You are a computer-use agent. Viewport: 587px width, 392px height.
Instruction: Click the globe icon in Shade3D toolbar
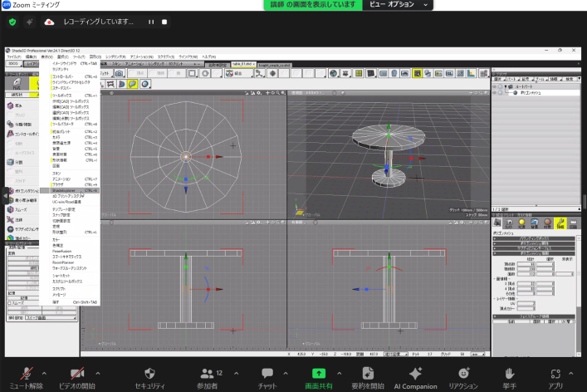coord(333,73)
